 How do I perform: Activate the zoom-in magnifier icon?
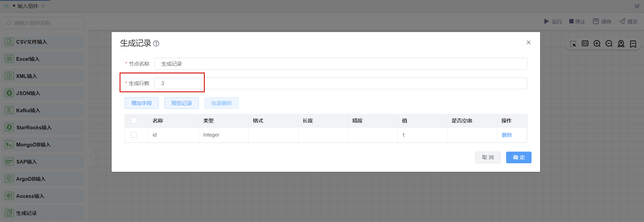tap(597, 43)
